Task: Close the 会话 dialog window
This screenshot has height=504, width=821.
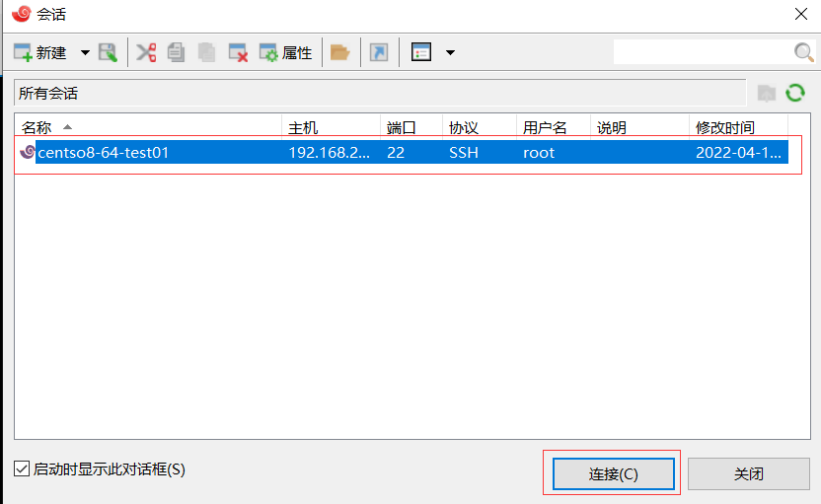Action: click(800, 14)
